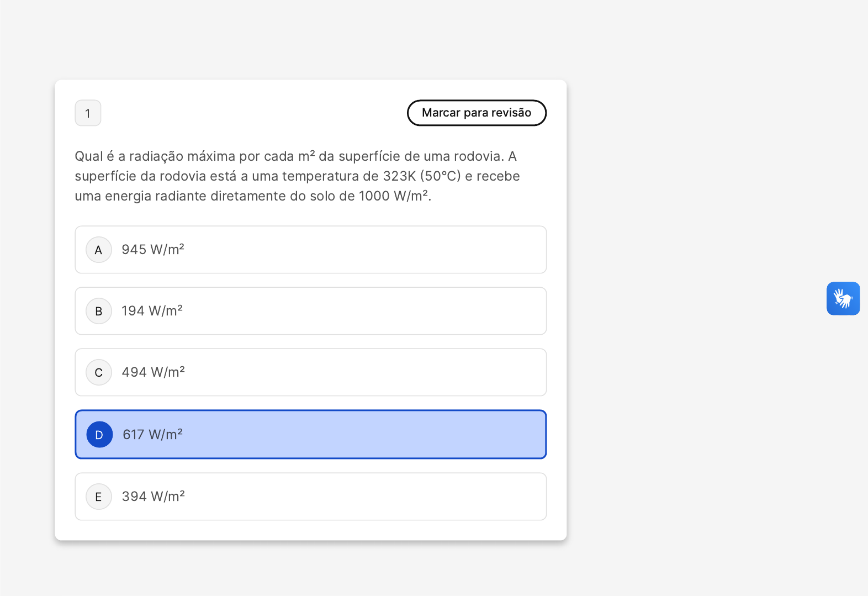The image size is (868, 596).
Task: Select the letter A option circle
Action: pyautogui.click(x=99, y=250)
